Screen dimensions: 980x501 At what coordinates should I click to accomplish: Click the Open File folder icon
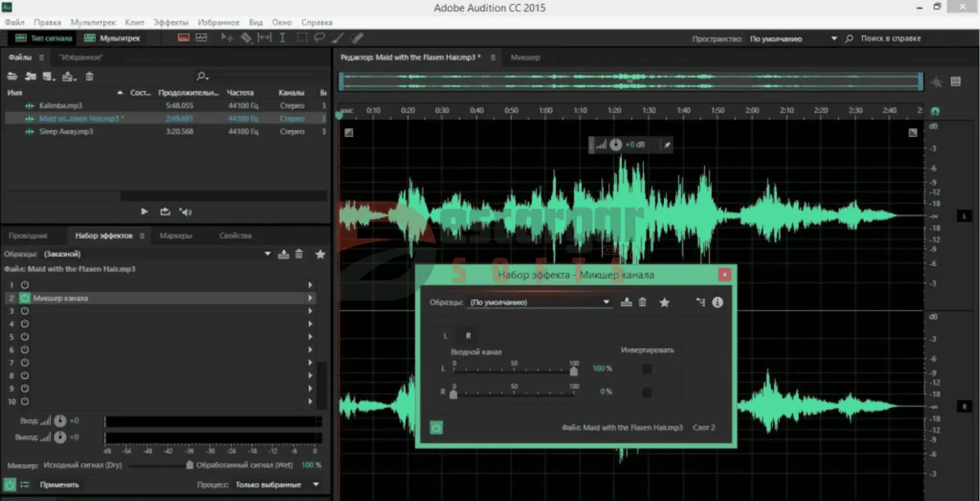(12, 76)
